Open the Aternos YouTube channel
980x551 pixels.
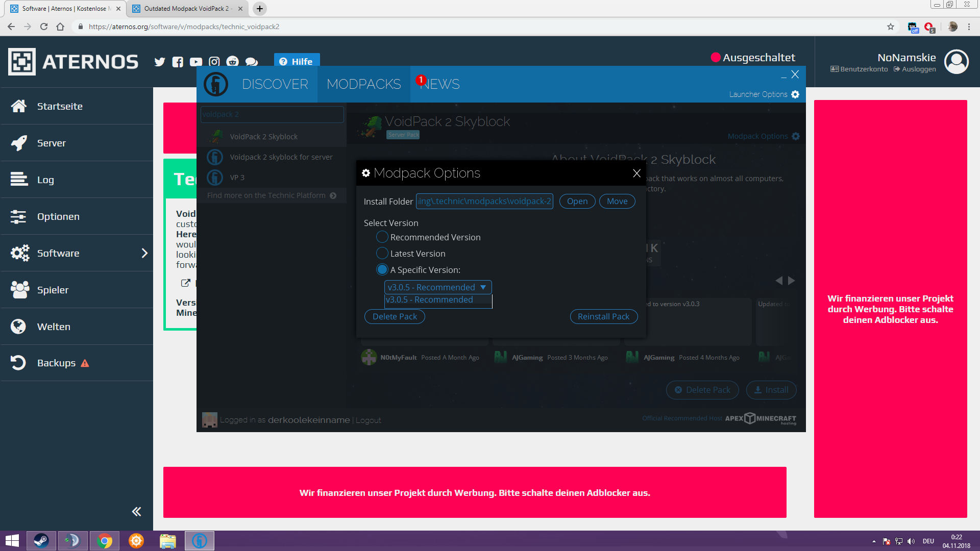tap(196, 62)
